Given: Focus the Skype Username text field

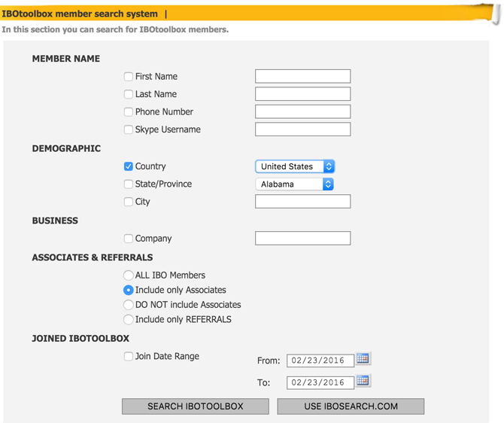Looking at the screenshot, I should tap(303, 129).
